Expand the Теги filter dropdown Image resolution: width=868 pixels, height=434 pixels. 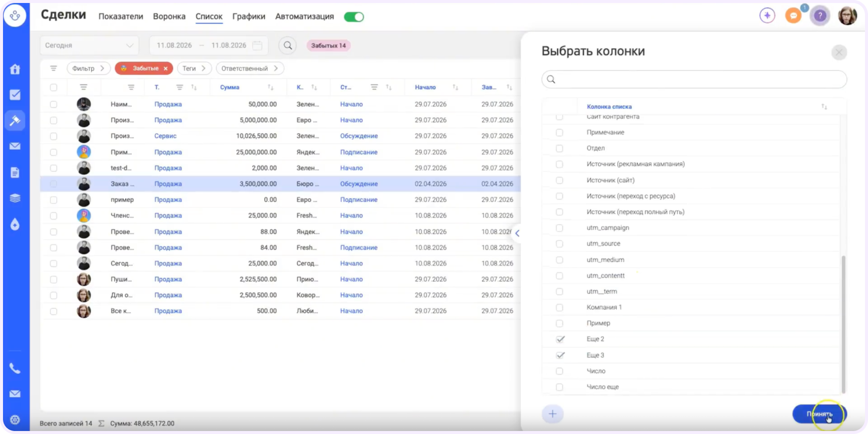click(x=195, y=68)
